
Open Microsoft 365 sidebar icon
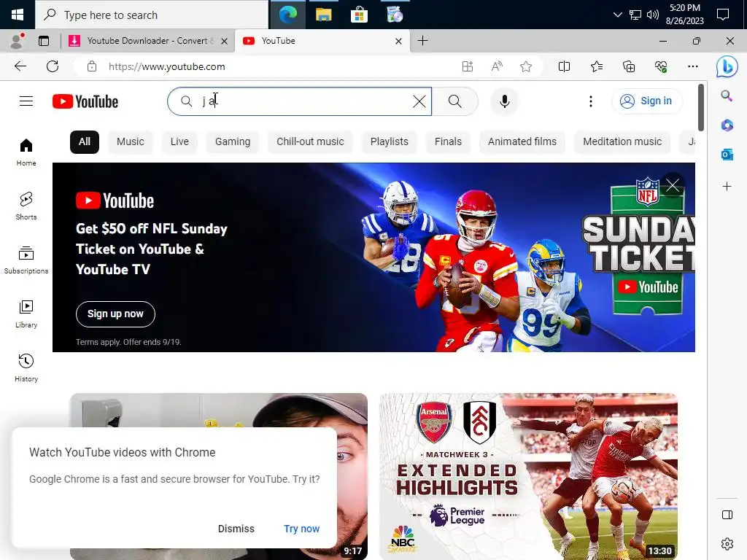tap(727, 125)
